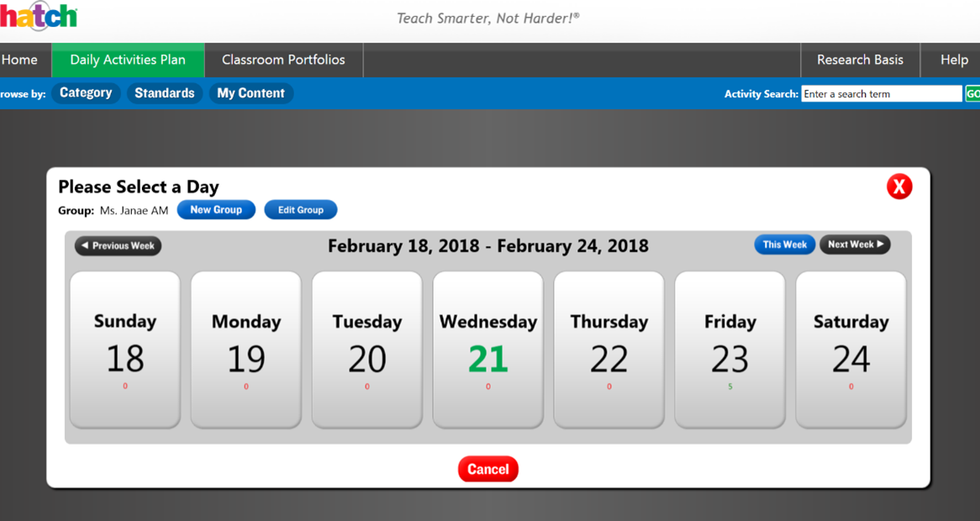This screenshot has width=980, height=521.
Task: Open the Home tab
Action: pyautogui.click(x=25, y=60)
